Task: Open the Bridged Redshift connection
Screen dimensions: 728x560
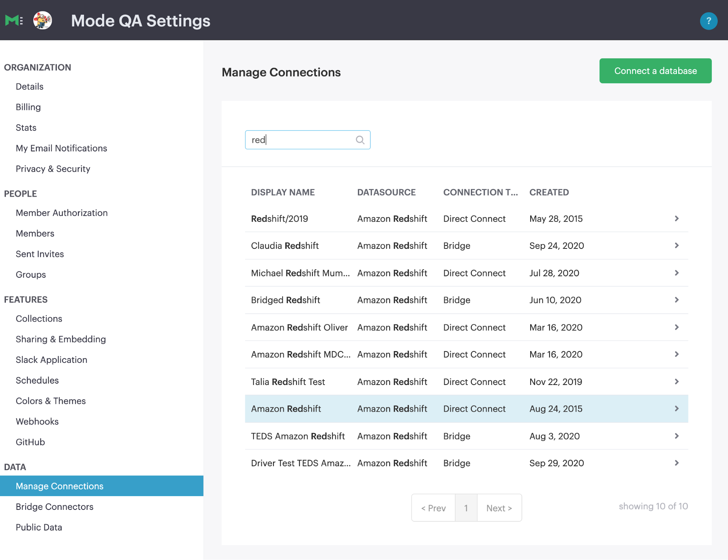Action: [x=467, y=300]
